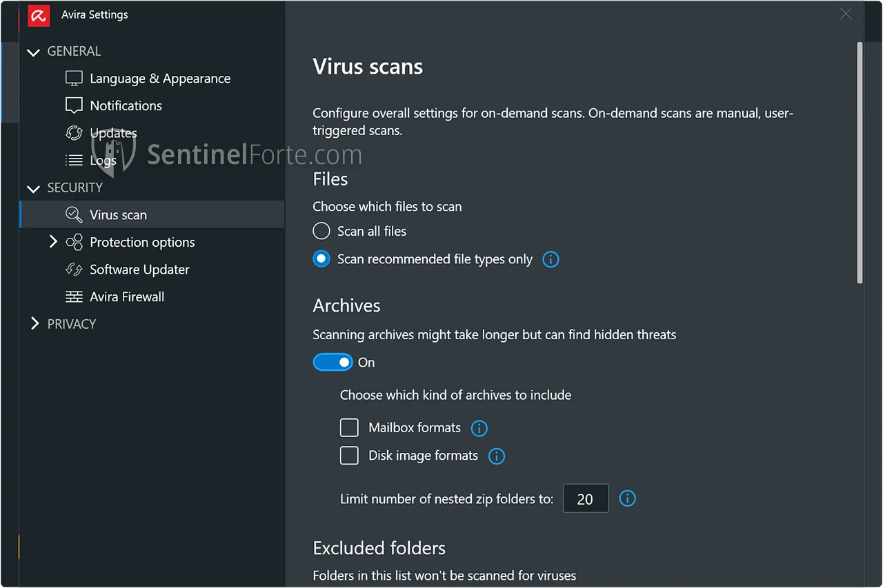Click the Software Updater arrows icon
883x588 pixels.
tap(74, 270)
